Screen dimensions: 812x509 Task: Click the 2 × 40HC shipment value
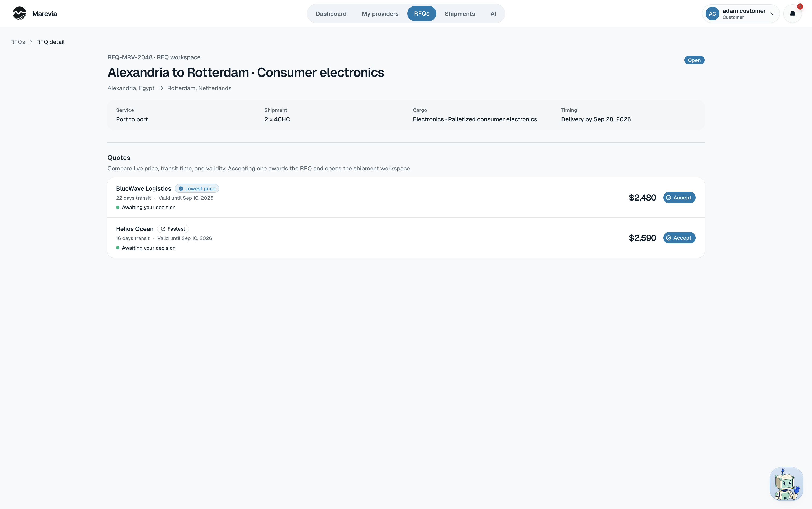277,119
